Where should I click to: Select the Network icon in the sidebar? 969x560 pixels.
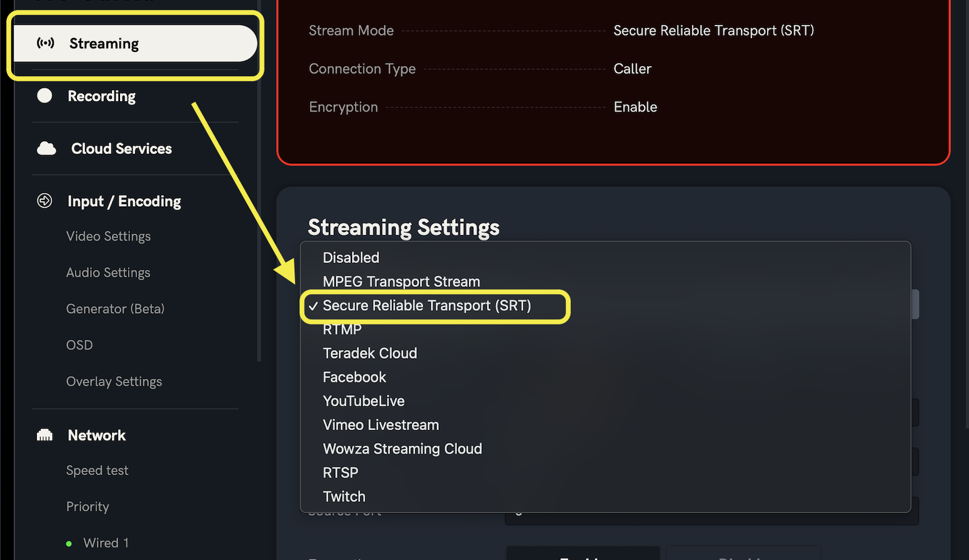44,435
